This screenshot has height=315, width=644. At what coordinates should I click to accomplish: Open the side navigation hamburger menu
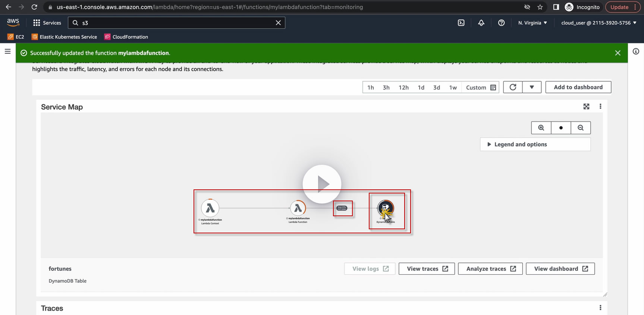pyautogui.click(x=7, y=51)
